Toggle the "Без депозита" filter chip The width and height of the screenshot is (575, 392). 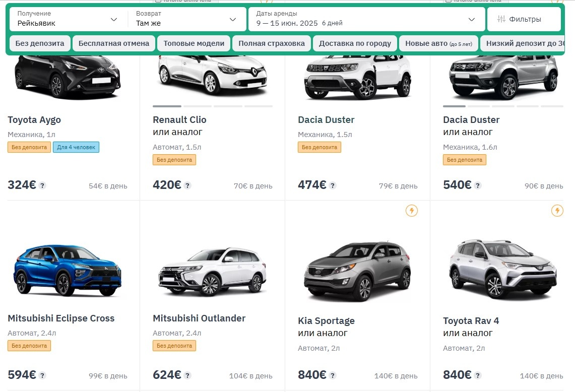point(39,43)
